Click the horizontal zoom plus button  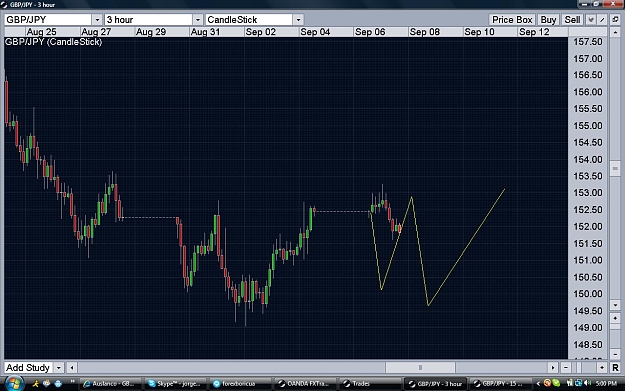pos(601,367)
